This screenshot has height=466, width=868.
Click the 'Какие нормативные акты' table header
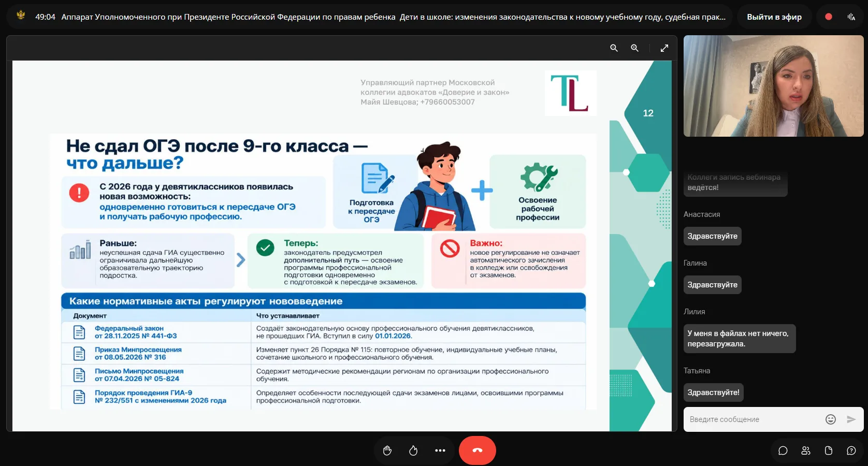click(x=323, y=301)
